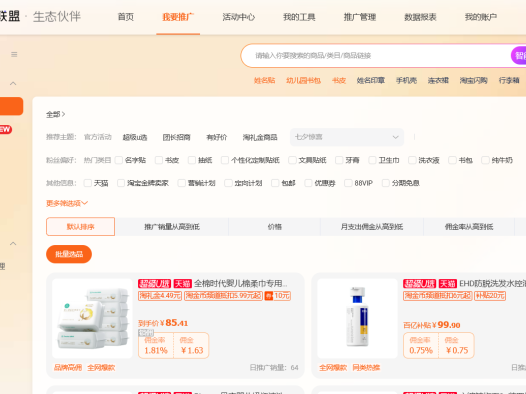Screen dimensions: 526x394
Task: Sort by 佣金率从高到低
Action: [469, 227]
